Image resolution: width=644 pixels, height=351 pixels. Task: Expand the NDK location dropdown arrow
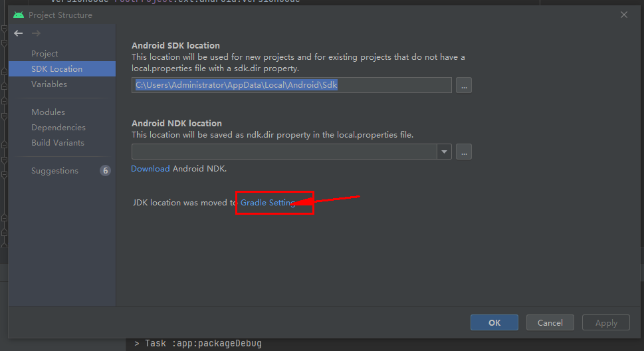tap(444, 152)
